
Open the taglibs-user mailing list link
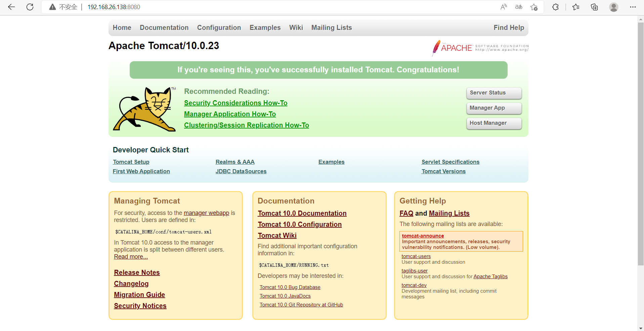415,271
